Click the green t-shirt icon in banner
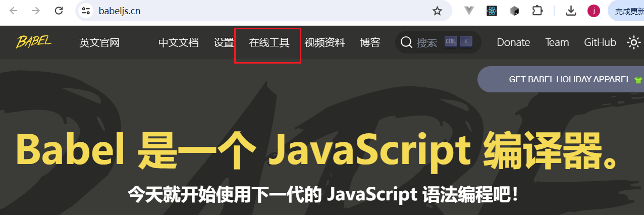Image resolution: width=644 pixels, height=215 pixels. pyautogui.click(x=638, y=80)
